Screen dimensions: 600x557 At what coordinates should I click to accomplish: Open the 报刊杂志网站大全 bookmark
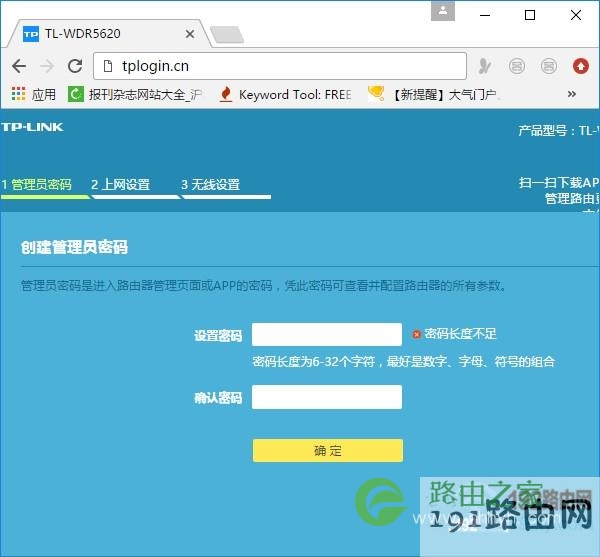pos(135,94)
